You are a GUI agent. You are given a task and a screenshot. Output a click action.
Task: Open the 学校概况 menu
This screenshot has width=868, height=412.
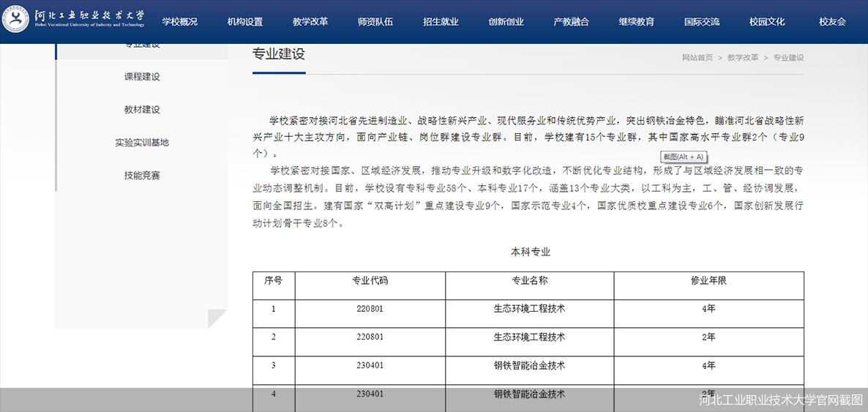click(180, 22)
